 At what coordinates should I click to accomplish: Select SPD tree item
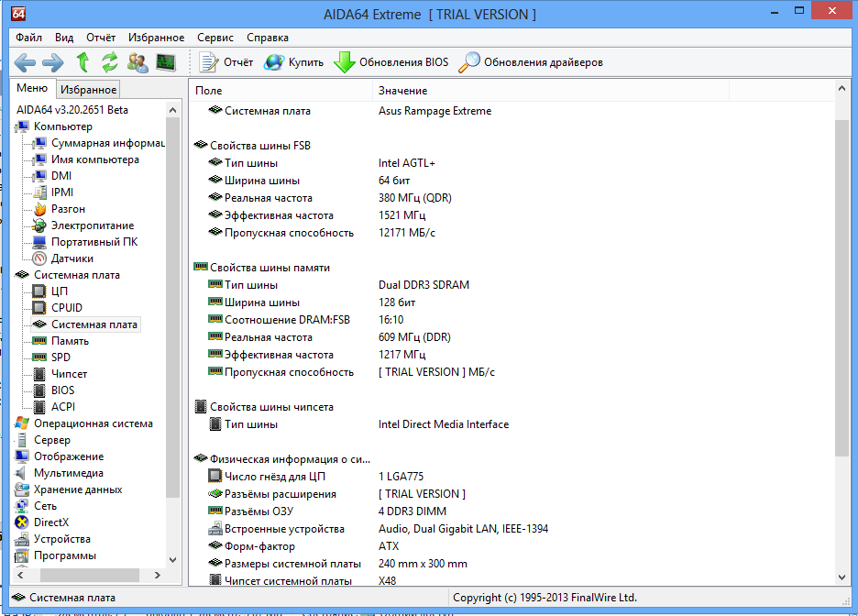(60, 357)
